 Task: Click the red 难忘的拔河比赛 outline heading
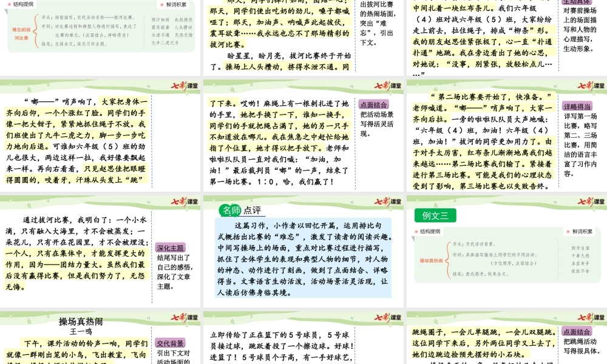coord(21,33)
